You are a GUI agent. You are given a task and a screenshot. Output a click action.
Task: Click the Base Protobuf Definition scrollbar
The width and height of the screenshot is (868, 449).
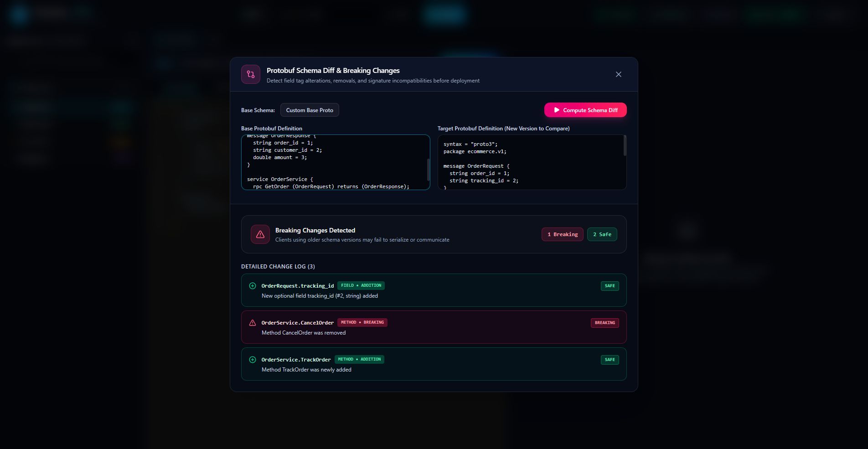click(428, 170)
